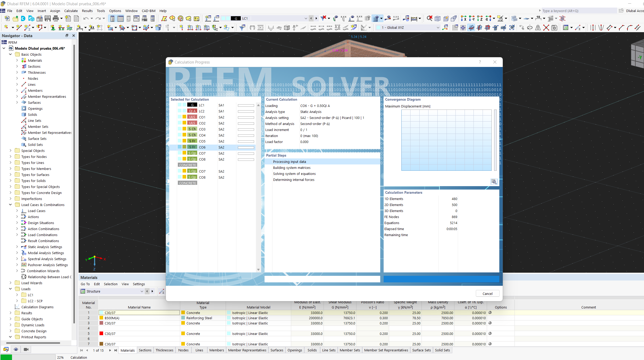This screenshot has width=644, height=360.
Task: Expand the Static Analysis Settings node
Action: coord(17,247)
